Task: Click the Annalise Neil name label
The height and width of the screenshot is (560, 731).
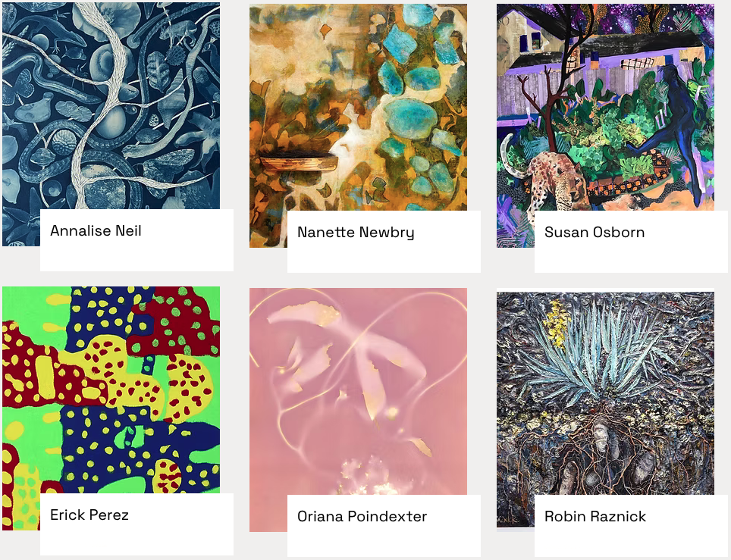Action: tap(96, 230)
